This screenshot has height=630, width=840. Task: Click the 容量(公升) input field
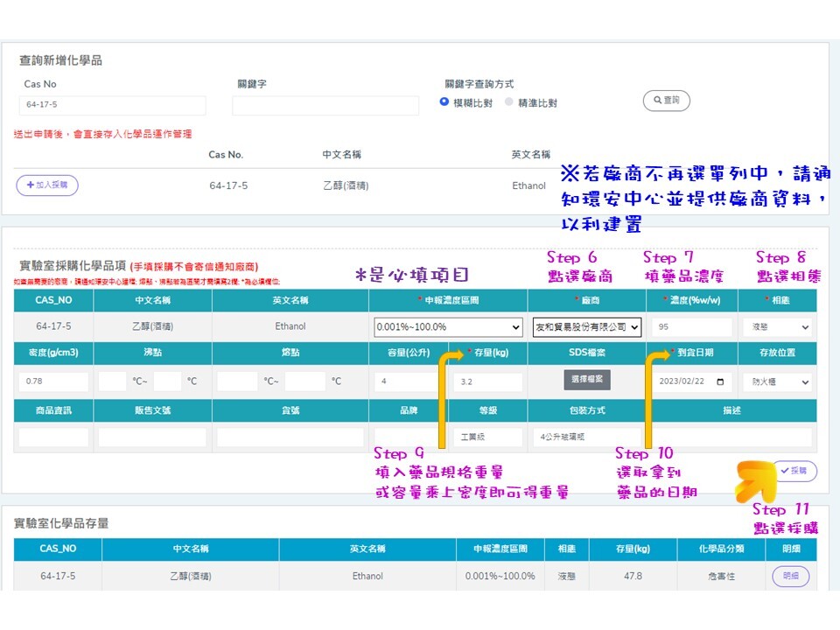409,382
